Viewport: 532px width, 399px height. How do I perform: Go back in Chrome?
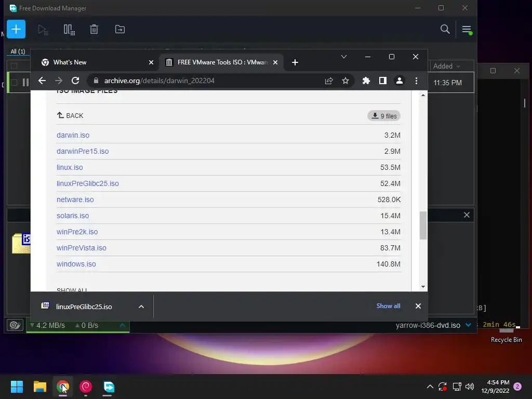(x=42, y=81)
